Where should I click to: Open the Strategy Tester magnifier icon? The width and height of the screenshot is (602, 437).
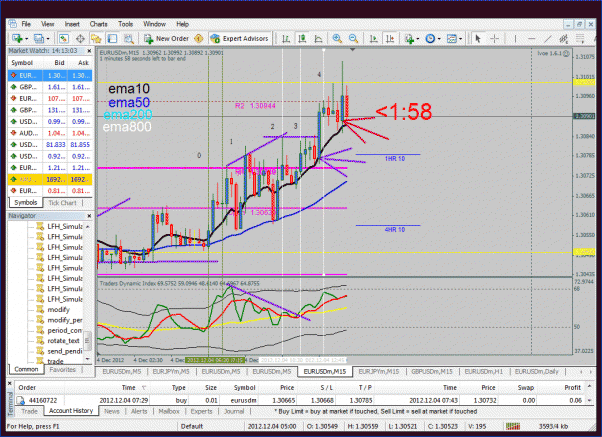click(x=129, y=38)
